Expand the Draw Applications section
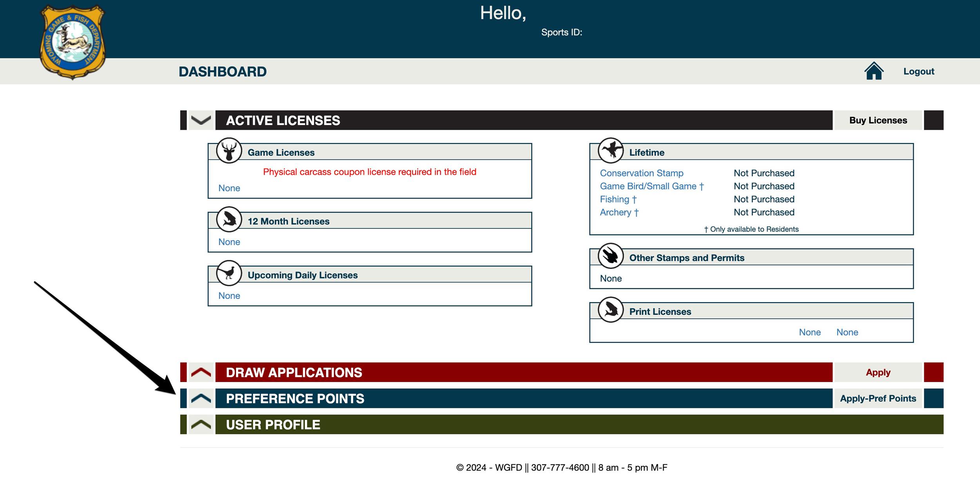 click(201, 373)
